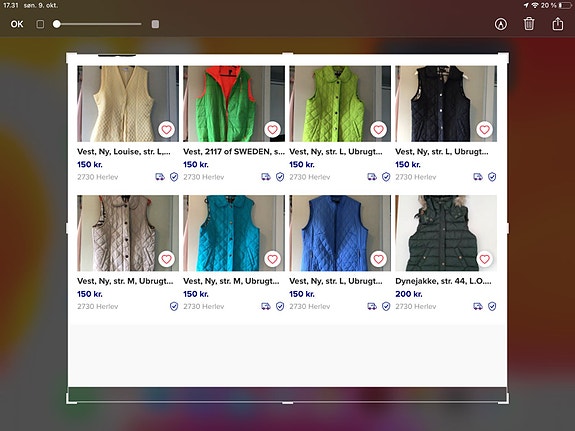575x431 pixels.
Task: Tap OK to finish editing
Action: click(17, 24)
